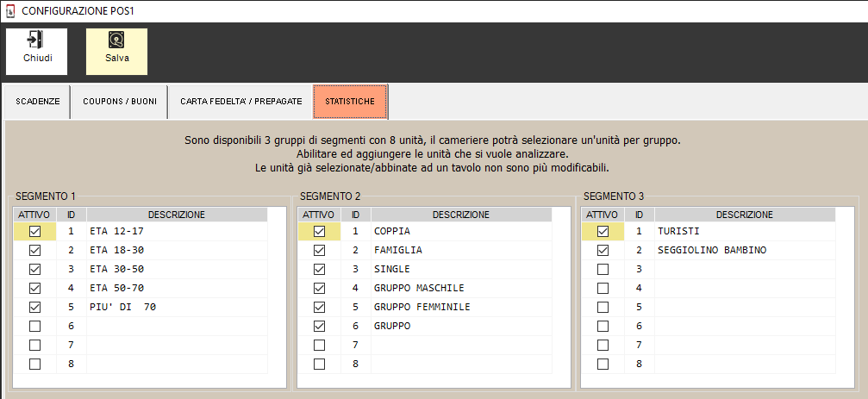Toggle the TURISTI active checkbox
The height and width of the screenshot is (399, 868).
point(603,232)
